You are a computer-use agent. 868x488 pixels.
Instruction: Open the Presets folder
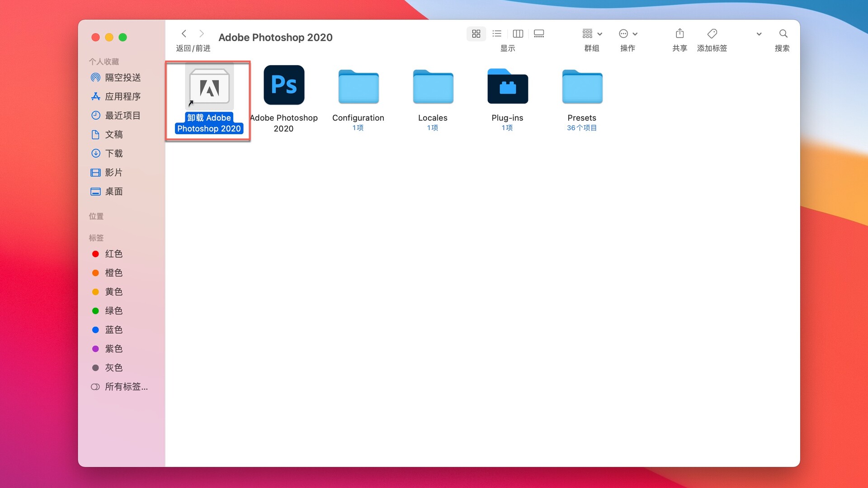pos(582,87)
